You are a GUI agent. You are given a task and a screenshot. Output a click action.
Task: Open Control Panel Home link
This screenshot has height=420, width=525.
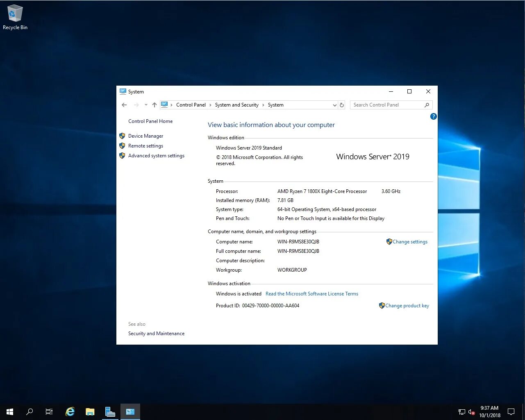(150, 121)
